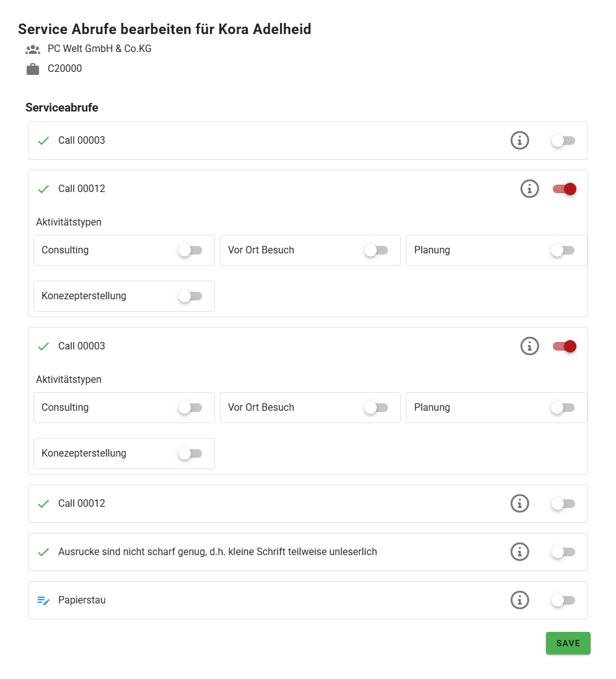Viewport: 616px width, 679px height.
Task: Click the green checkmark beside the Ausrucke call
Action: coord(43,552)
